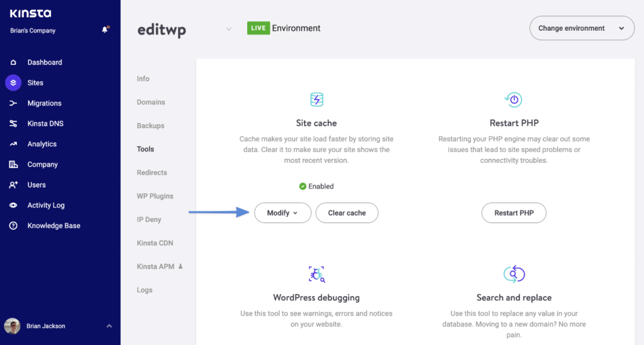The image size is (644, 345).
Task: Click the Kinsta APM beta flask icon
Action: 180,266
